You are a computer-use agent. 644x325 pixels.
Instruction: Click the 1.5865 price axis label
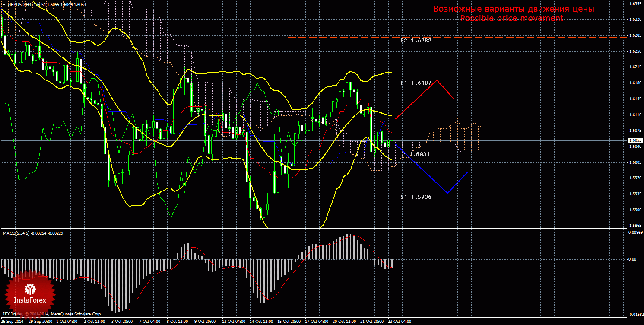(x=635, y=226)
